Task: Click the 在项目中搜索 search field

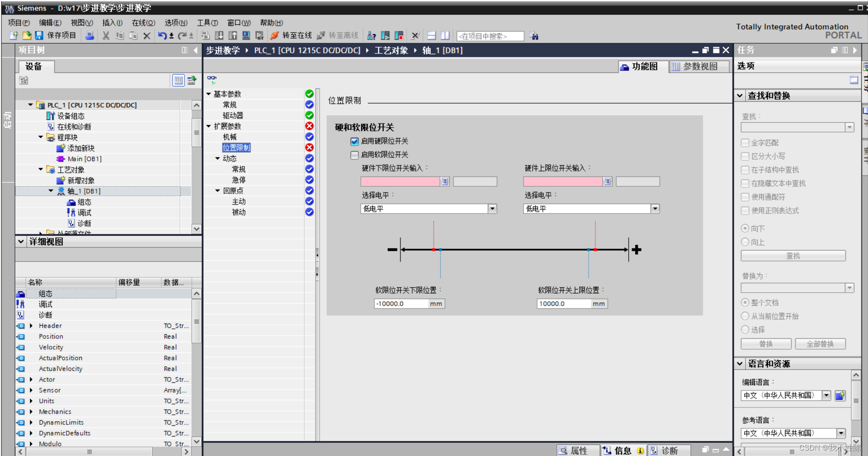Action: tap(491, 36)
